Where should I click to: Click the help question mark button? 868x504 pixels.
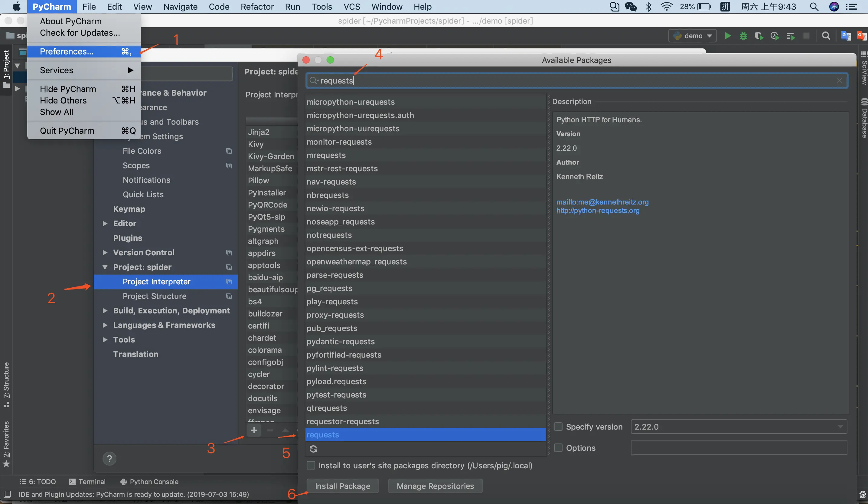coord(109,459)
